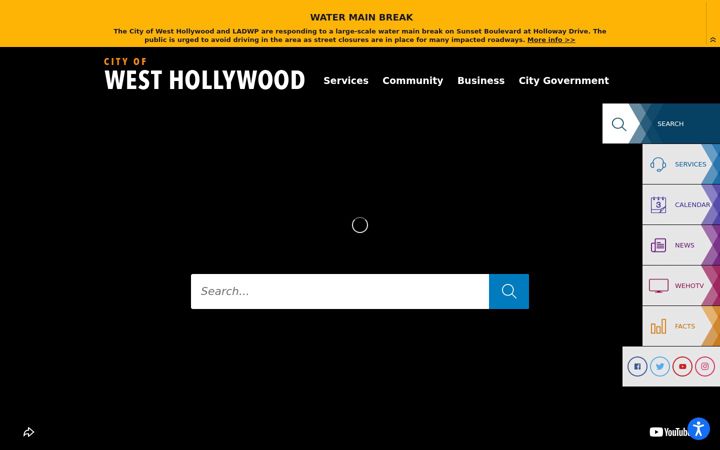Click the City of West Hollywood logo
The height and width of the screenshot is (450, 720).
pos(204,74)
